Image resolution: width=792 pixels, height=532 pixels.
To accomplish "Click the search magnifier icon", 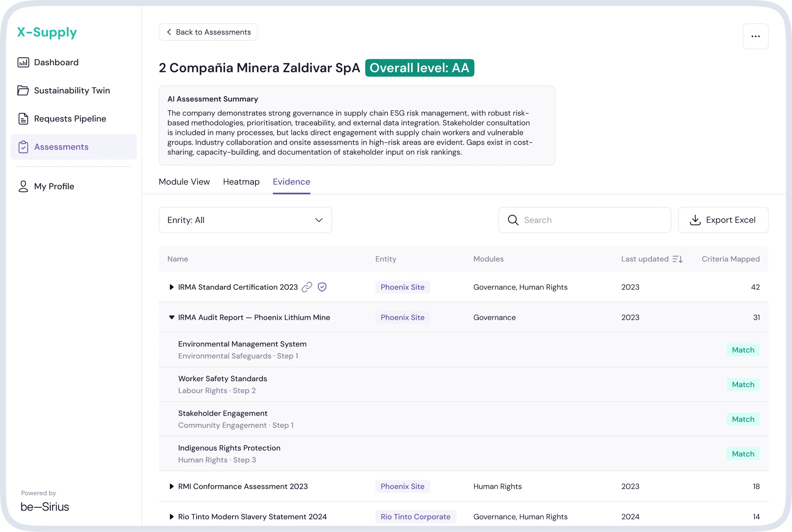I will pos(513,220).
